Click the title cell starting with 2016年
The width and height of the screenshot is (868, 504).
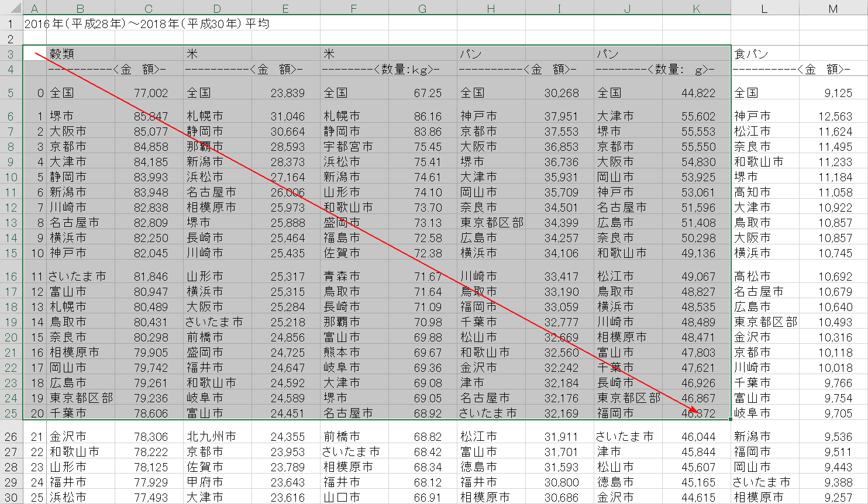coord(147,23)
